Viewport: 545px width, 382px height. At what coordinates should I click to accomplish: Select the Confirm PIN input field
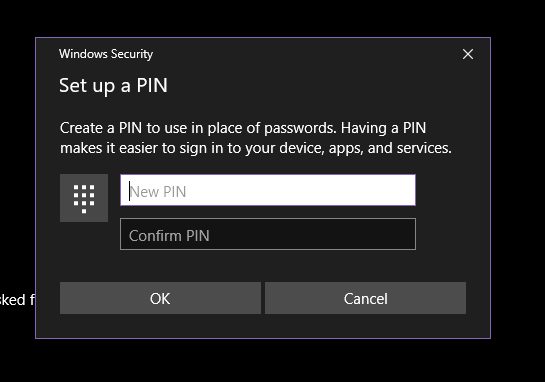pos(268,234)
